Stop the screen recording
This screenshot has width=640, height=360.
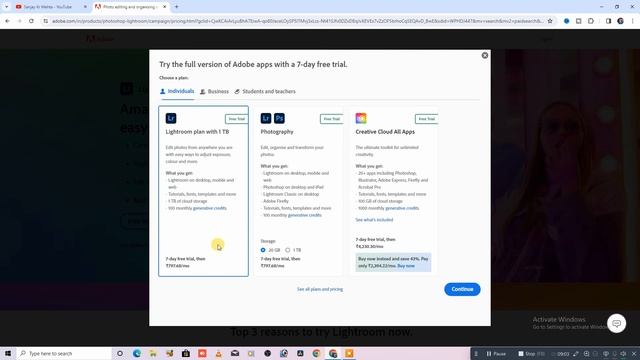[527, 354]
